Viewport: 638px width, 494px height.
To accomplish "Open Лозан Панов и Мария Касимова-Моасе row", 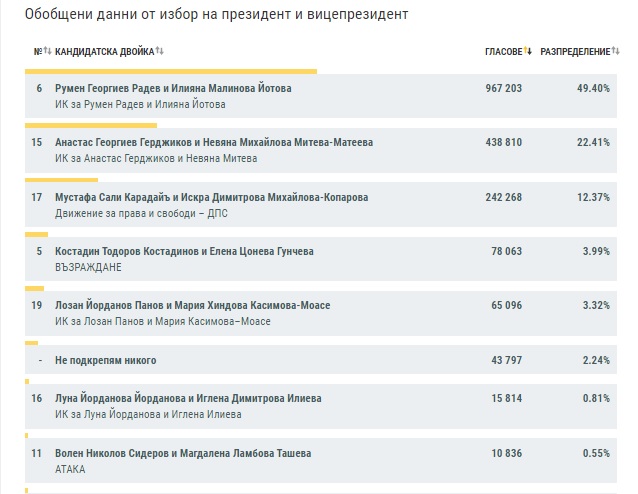I will [192, 305].
